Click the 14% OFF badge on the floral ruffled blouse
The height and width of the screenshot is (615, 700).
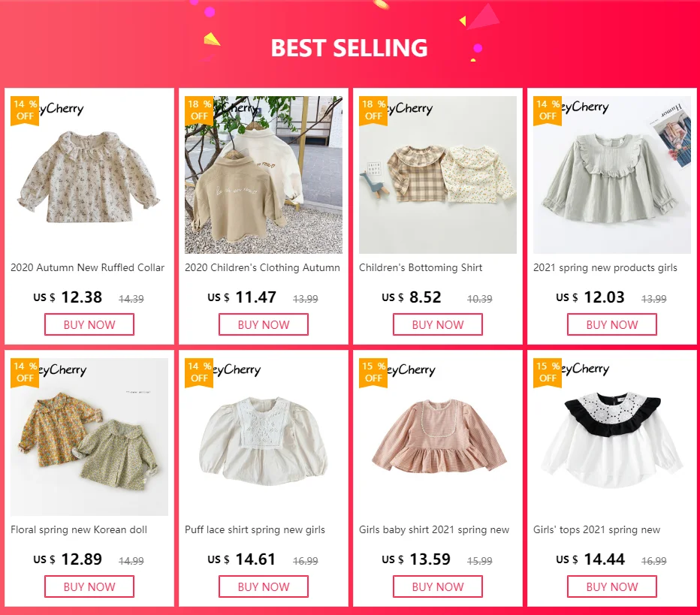tap(25, 110)
